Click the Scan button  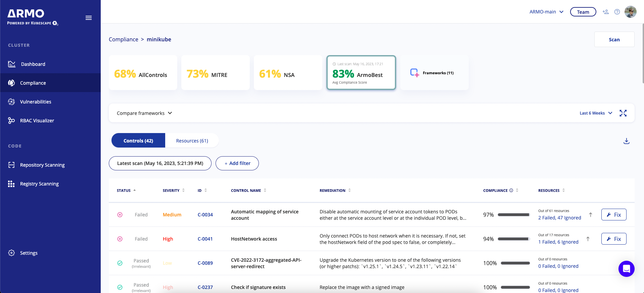[x=614, y=39]
